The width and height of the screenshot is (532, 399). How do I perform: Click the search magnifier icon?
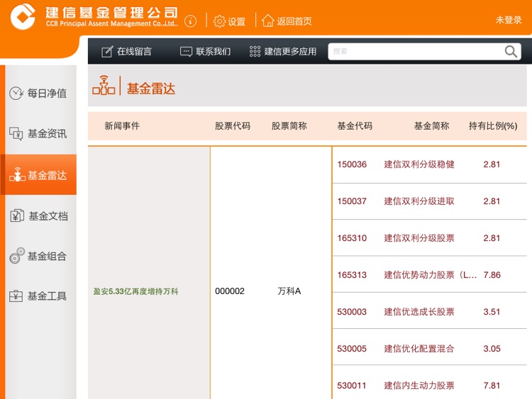[x=511, y=52]
